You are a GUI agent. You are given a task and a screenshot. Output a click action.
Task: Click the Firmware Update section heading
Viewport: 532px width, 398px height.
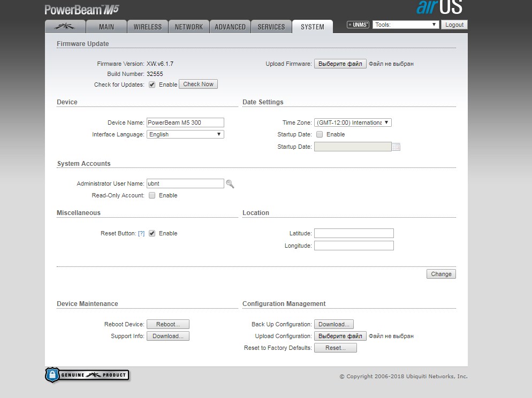83,44
